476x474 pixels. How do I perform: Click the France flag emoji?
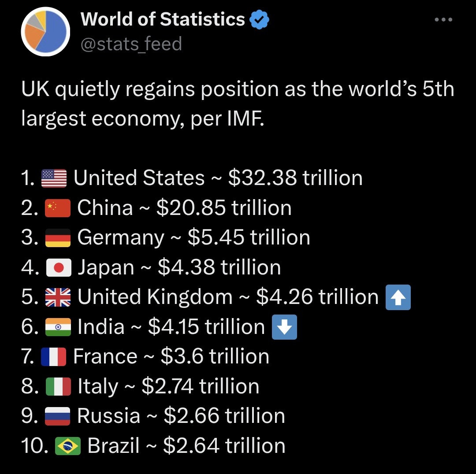coord(54,356)
